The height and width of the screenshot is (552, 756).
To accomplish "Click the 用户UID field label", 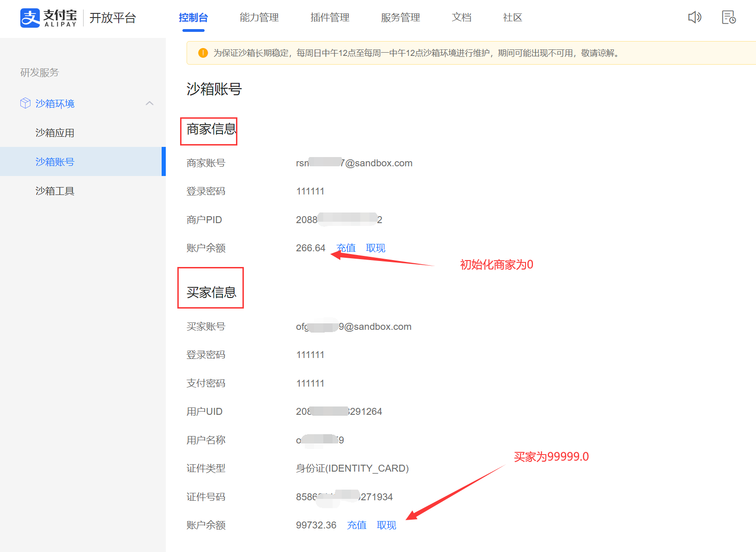I will pos(205,412).
